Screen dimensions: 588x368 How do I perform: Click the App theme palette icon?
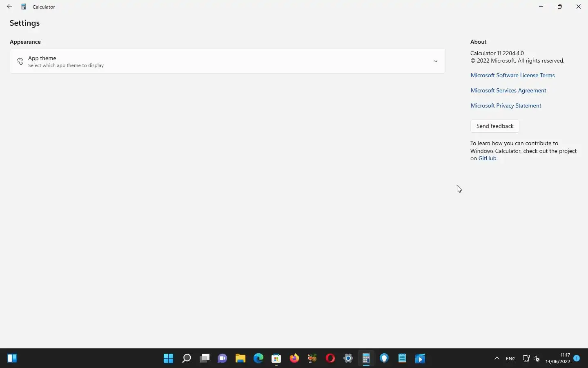(x=20, y=61)
